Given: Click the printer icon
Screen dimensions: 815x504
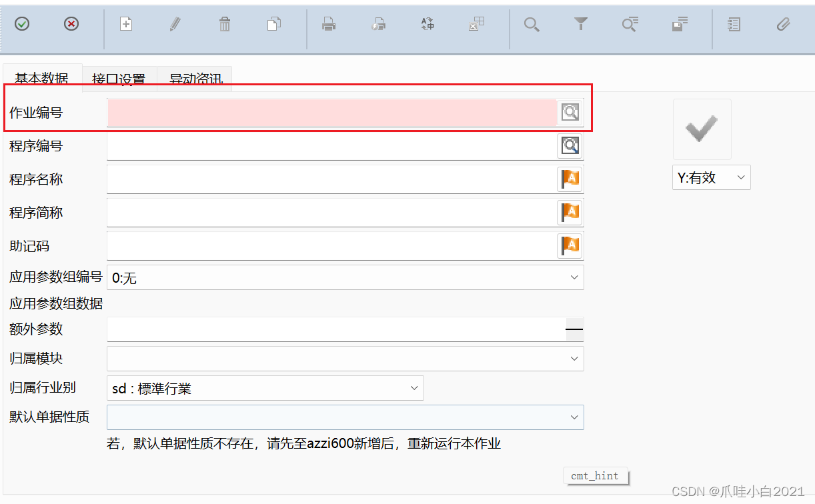Looking at the screenshot, I should tap(329, 25).
